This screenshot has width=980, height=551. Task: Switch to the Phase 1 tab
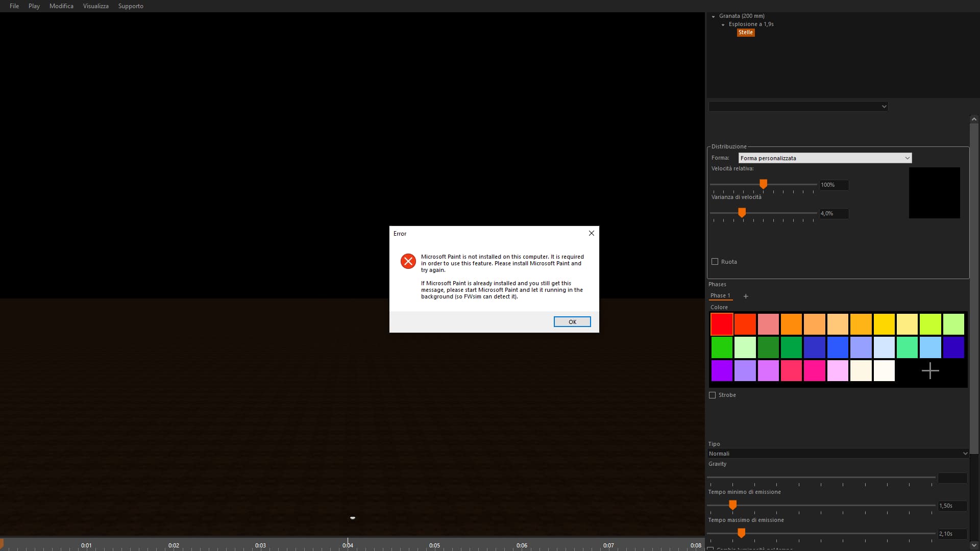coord(720,296)
